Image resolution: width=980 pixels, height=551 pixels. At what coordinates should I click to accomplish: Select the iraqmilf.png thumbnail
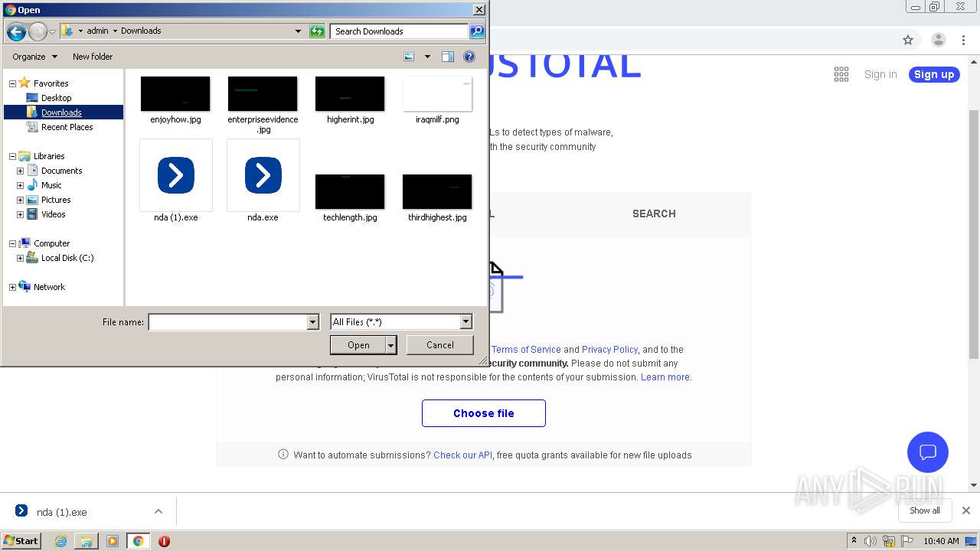click(437, 94)
